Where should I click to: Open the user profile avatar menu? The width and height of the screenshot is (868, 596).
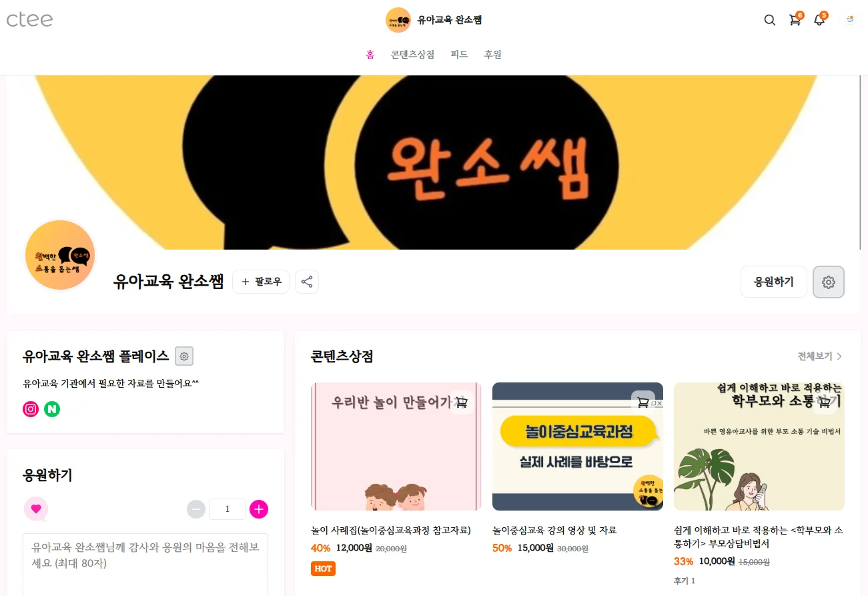coord(850,20)
